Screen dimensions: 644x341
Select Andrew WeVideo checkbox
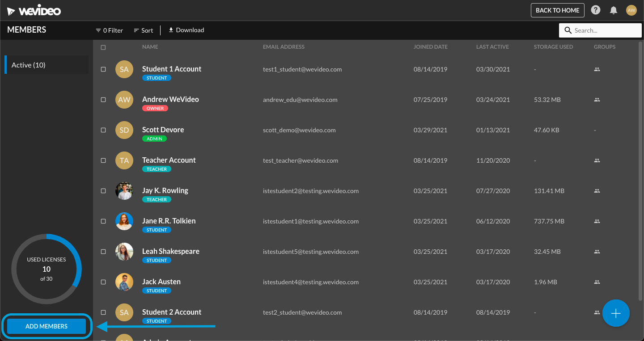coord(103,100)
